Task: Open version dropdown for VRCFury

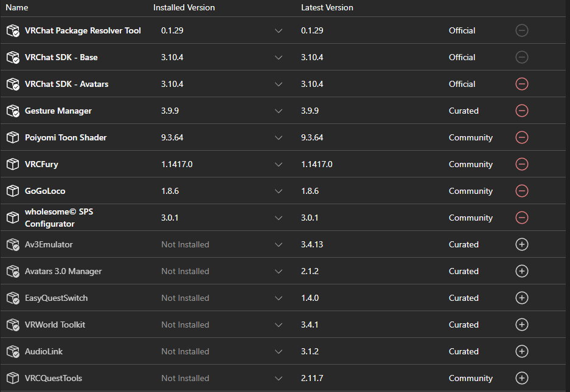Action: point(279,164)
